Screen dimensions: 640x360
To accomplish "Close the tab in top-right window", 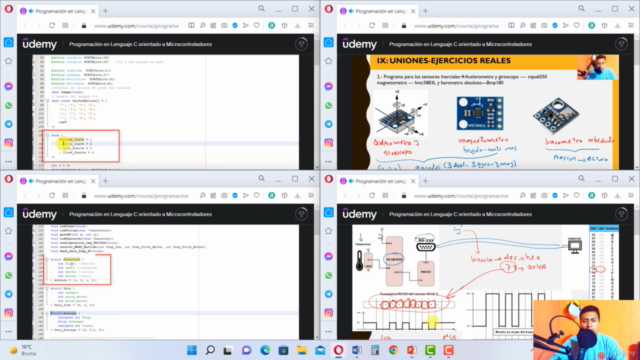I will coord(413,11).
